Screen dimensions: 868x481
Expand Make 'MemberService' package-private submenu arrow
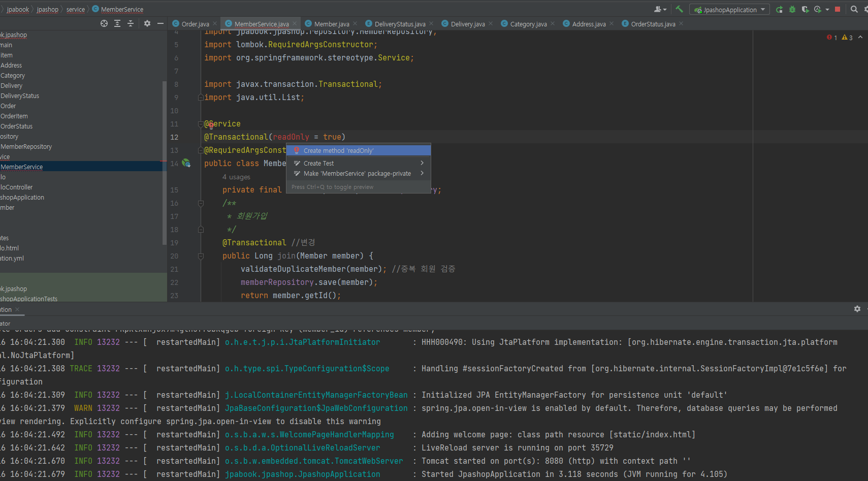pos(422,173)
